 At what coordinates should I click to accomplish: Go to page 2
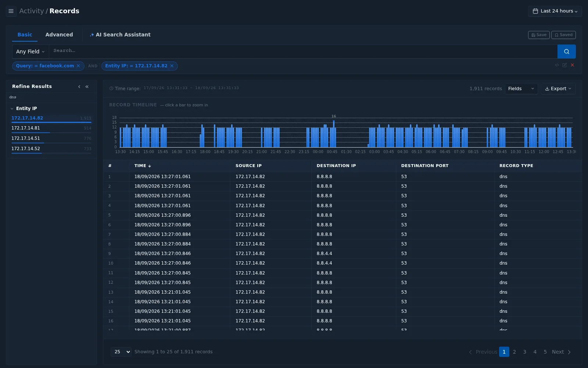click(514, 352)
